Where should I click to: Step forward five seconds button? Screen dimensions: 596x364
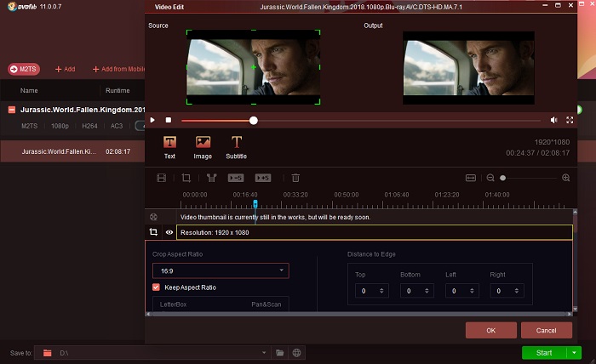263,178
